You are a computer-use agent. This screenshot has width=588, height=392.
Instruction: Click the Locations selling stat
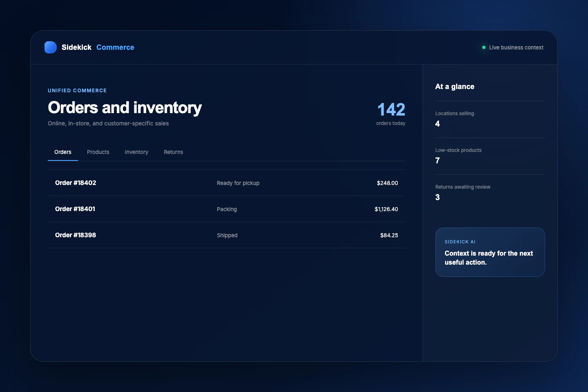pyautogui.click(x=490, y=119)
